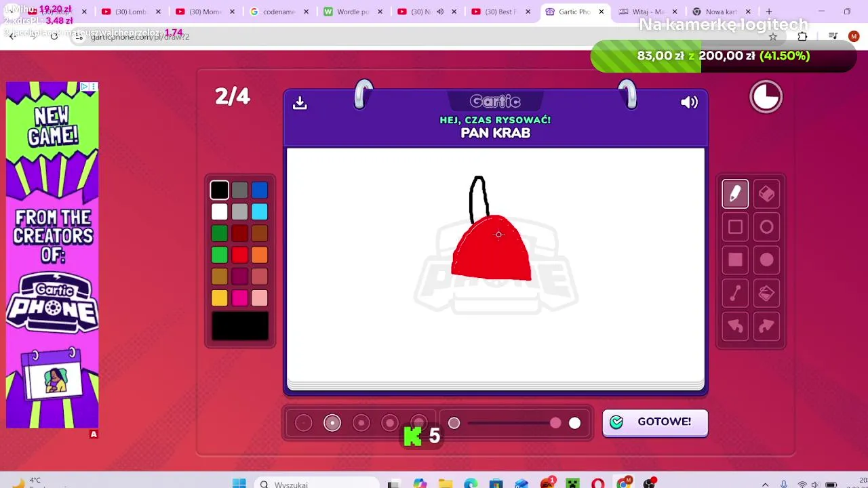868x488 pixels.
Task: Undo the last drawing stroke
Action: pyautogui.click(x=735, y=326)
